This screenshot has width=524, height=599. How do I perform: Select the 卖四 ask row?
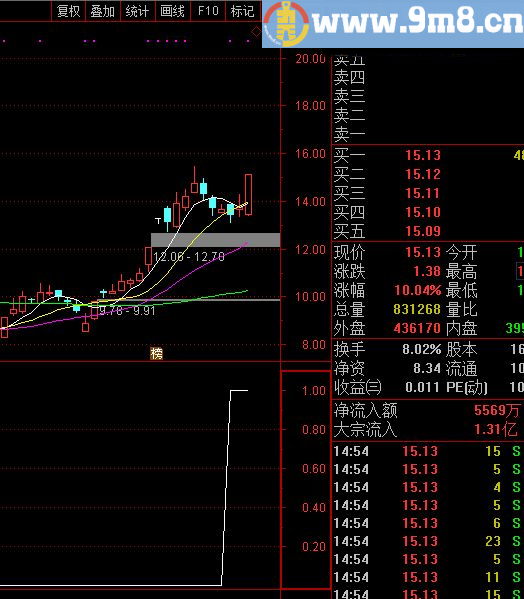click(428, 78)
